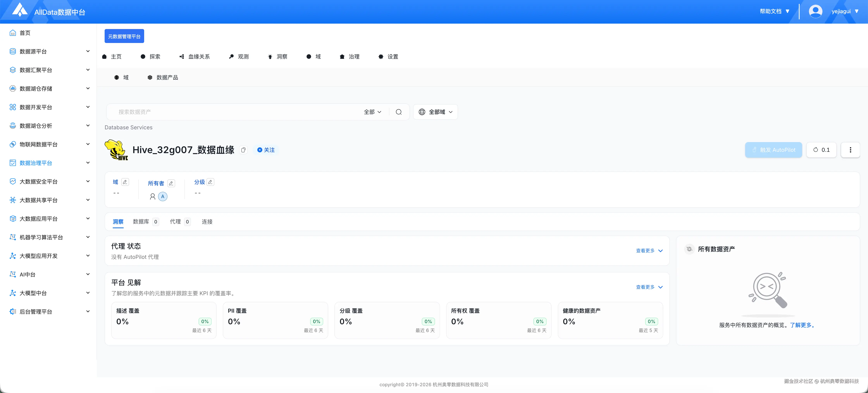The width and height of the screenshot is (868, 393).
Task: Click the owner avatar A badge
Action: coord(163,197)
